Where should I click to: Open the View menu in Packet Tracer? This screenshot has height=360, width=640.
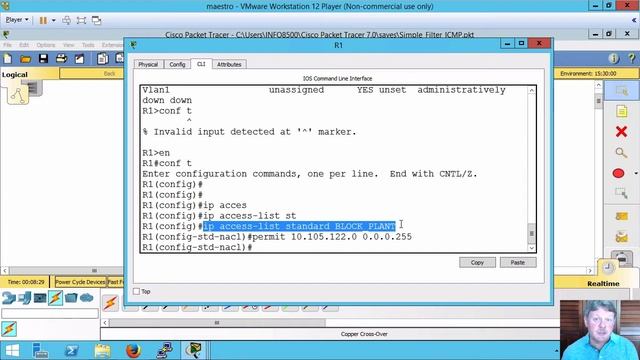[x=69, y=45]
